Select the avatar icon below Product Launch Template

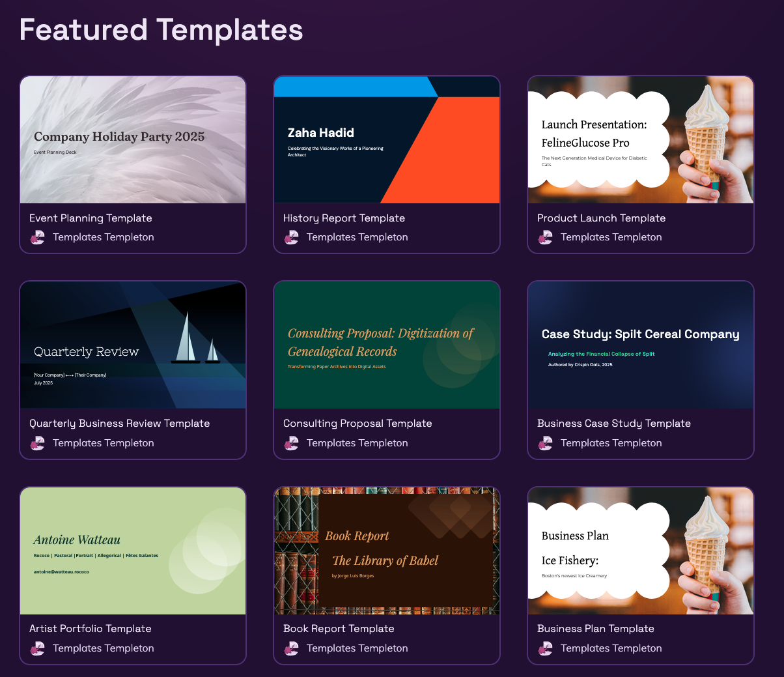pos(545,237)
